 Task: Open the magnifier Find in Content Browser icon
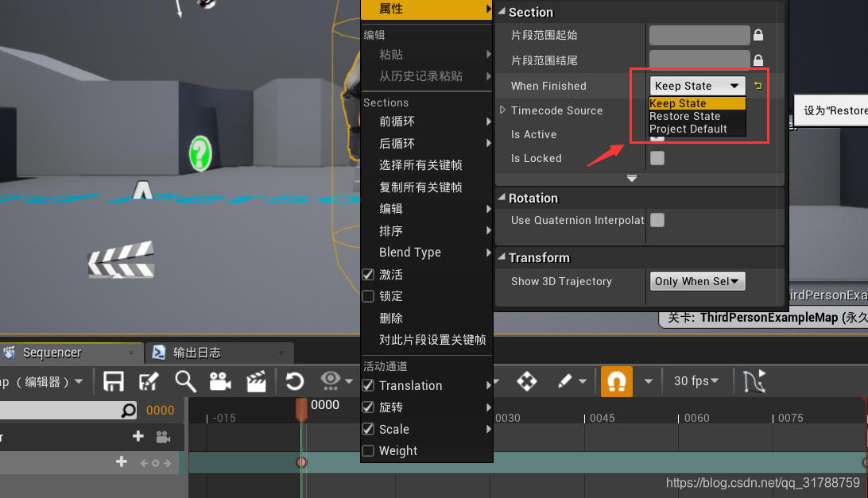tap(185, 381)
